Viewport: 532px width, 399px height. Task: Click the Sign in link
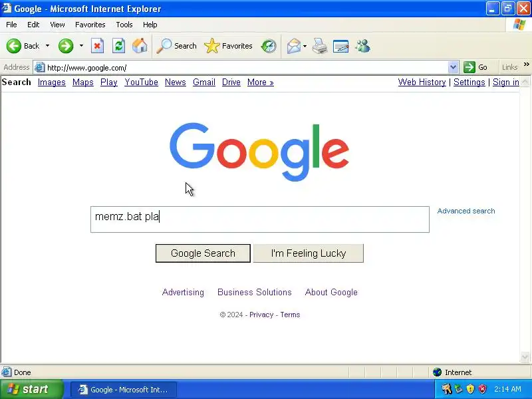506,82
